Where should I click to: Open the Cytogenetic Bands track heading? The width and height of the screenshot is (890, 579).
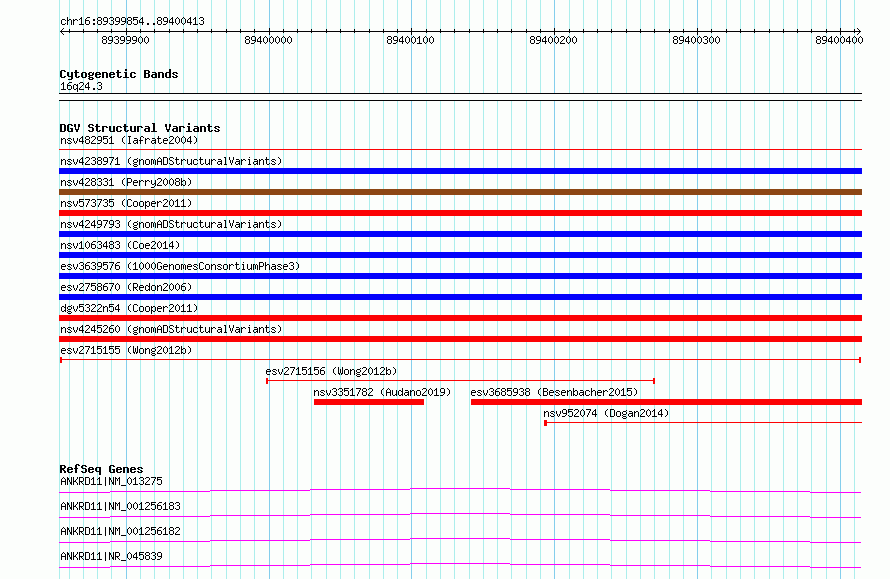(x=119, y=74)
